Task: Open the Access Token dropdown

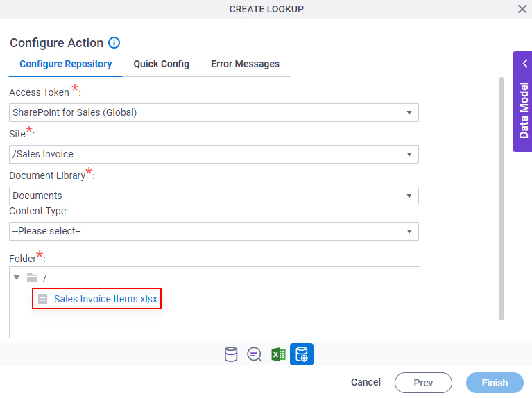Action: tap(214, 112)
